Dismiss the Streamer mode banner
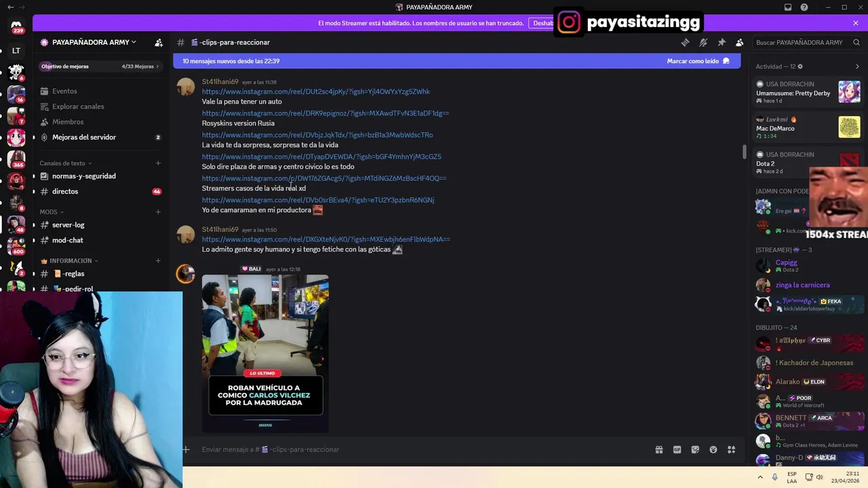The image size is (868, 488). (856, 23)
